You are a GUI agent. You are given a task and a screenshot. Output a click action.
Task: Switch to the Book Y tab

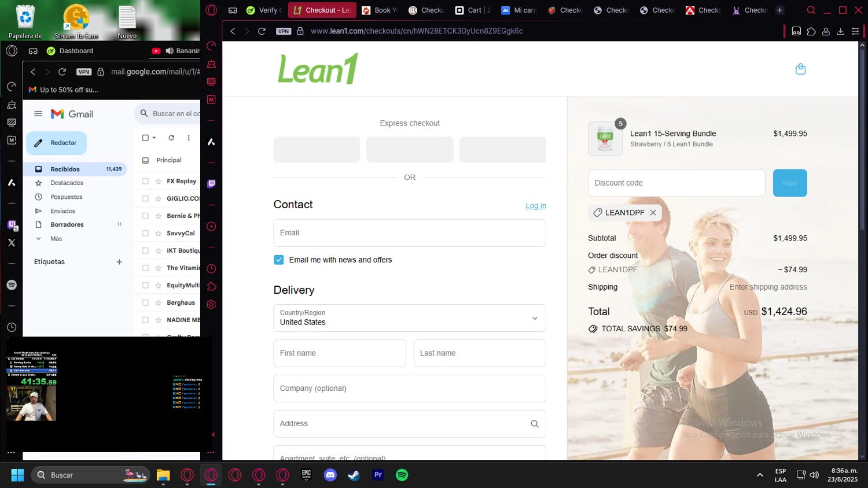point(380,10)
